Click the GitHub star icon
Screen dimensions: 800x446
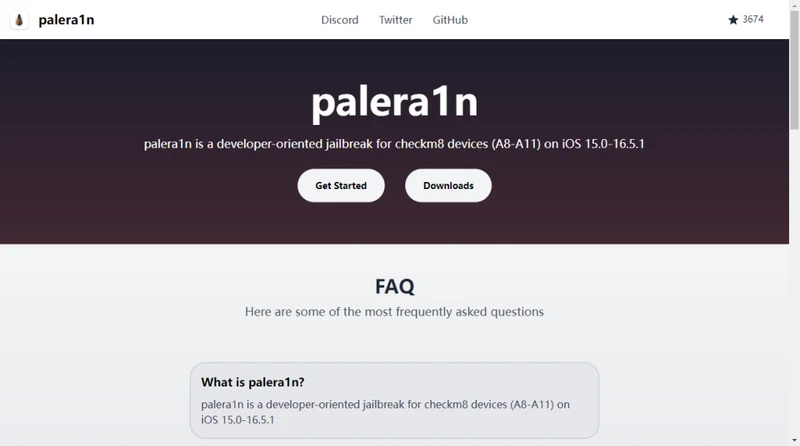tap(733, 20)
